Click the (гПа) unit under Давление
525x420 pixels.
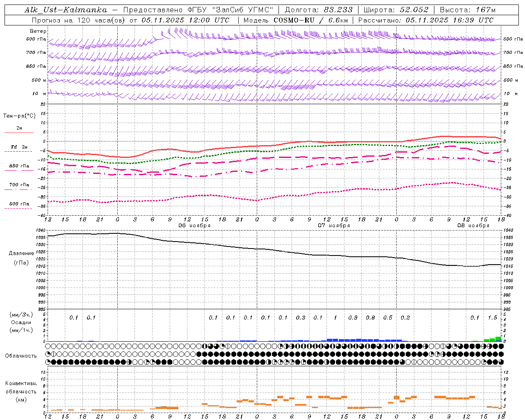[x=21, y=263]
